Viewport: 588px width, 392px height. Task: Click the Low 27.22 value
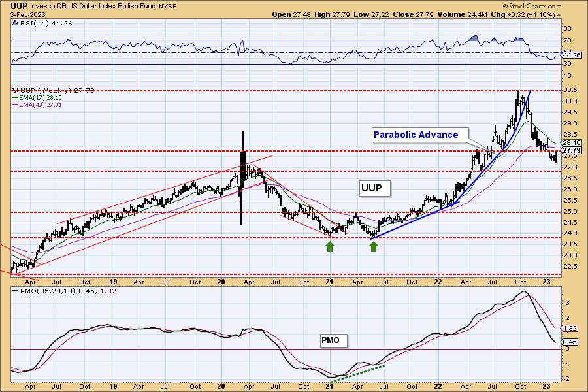(x=372, y=14)
